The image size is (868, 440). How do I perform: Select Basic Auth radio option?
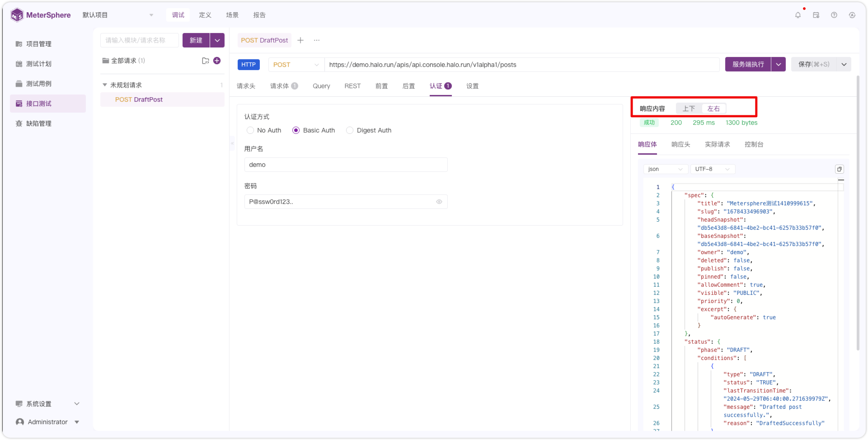314,130
